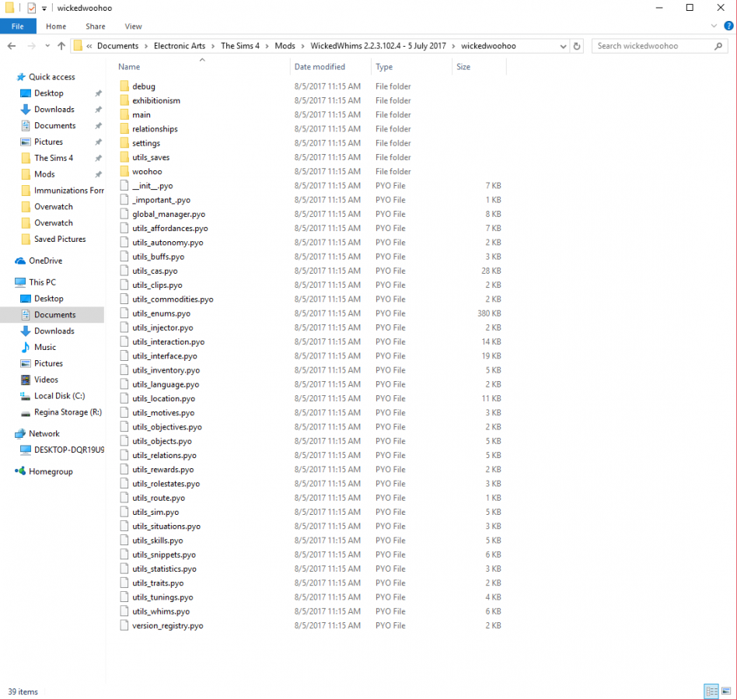The image size is (737, 700).
Task: Select OneDrive in the navigation pane
Action: (x=45, y=261)
